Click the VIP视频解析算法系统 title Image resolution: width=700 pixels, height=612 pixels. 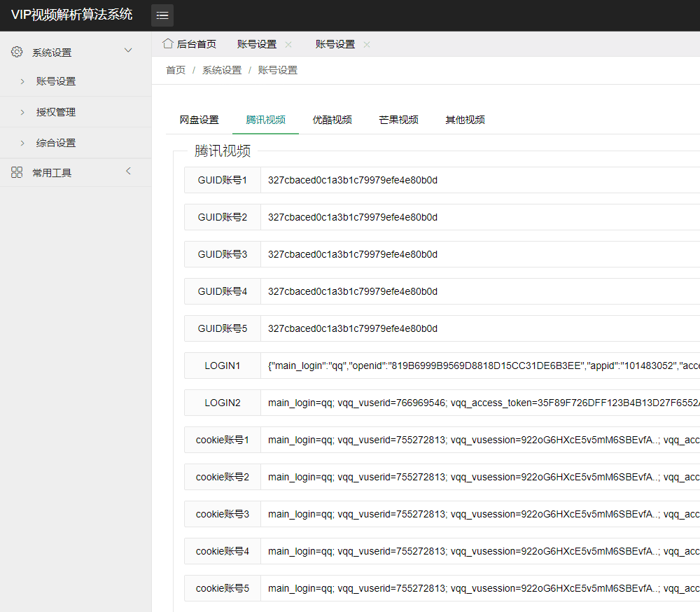pyautogui.click(x=72, y=15)
